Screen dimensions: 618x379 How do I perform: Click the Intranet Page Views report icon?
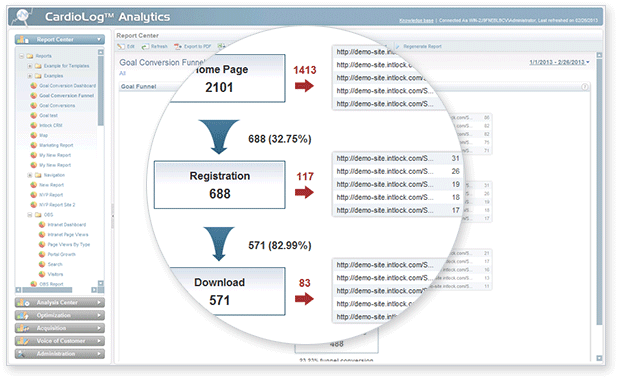tap(42, 234)
